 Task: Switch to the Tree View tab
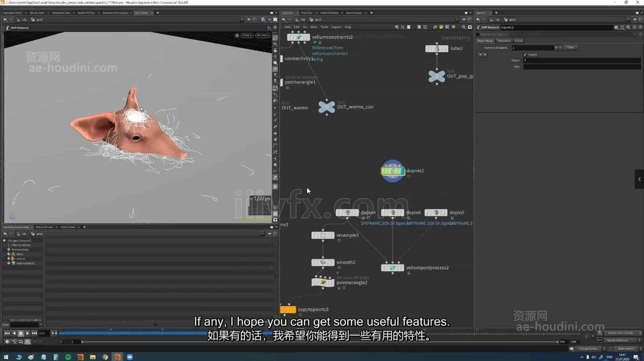307,13
